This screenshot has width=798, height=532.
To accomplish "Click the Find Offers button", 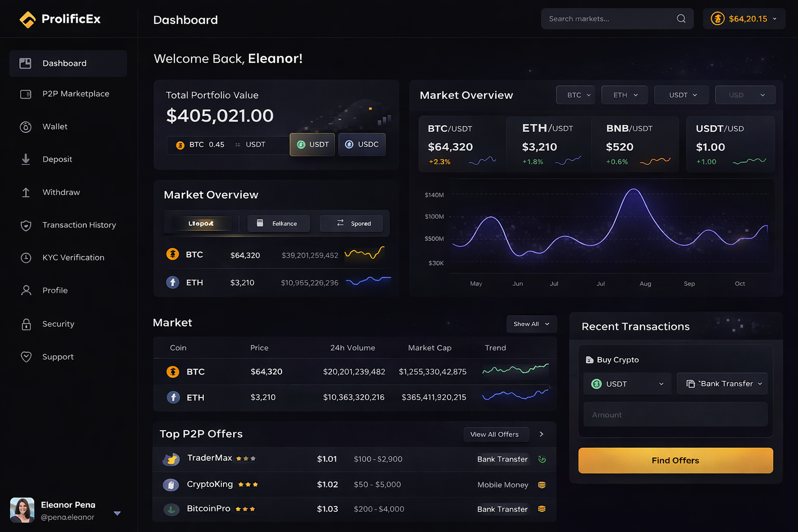I will point(675,460).
